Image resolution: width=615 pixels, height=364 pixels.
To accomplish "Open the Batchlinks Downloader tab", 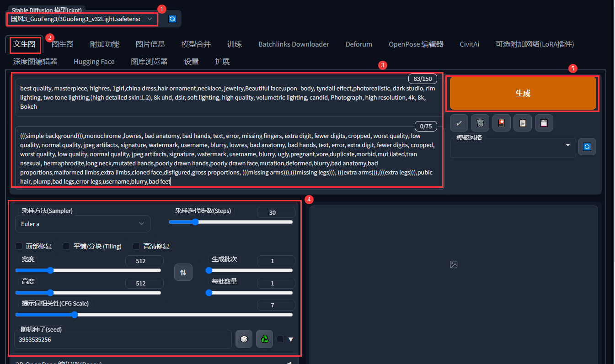I will point(294,44).
